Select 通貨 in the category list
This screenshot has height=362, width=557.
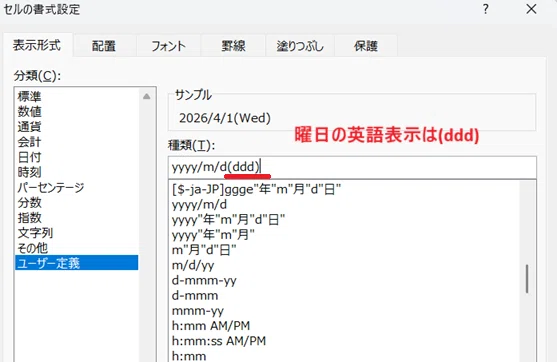tap(77, 127)
